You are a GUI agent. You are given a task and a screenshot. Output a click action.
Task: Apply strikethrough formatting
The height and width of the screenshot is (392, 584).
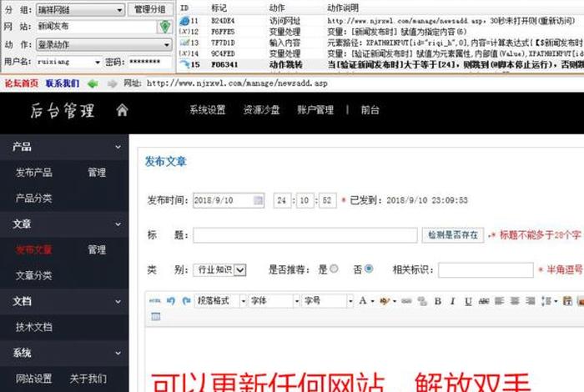click(x=483, y=301)
